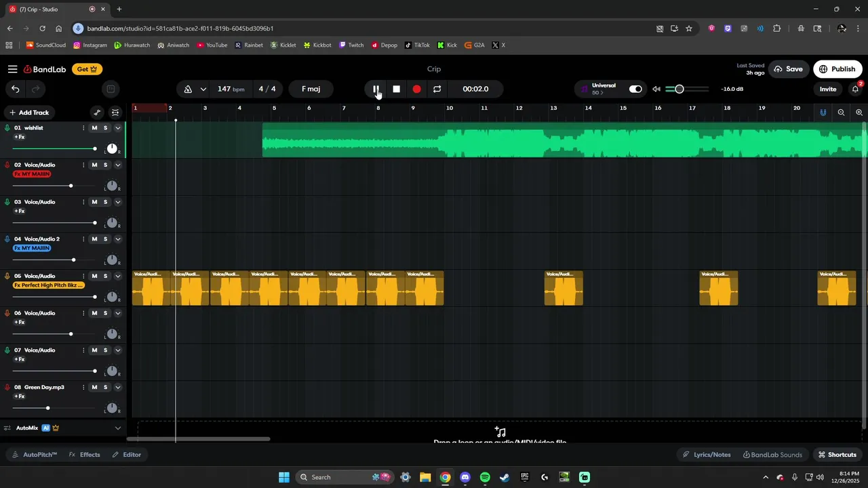The image size is (868, 488).
Task: Click the undo arrow icon
Action: tap(15, 89)
